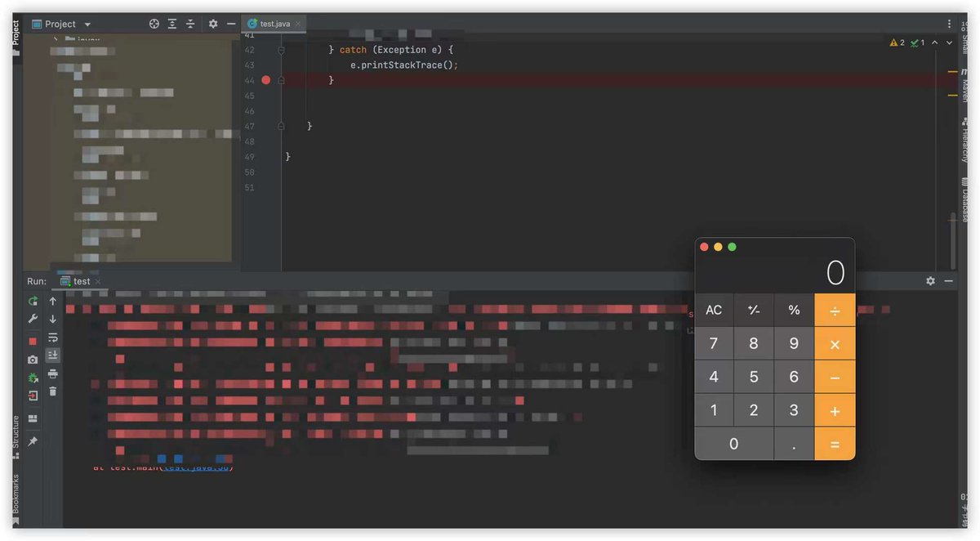Open Run panel settings gear
Viewport: 980px width, 541px height.
coord(930,281)
